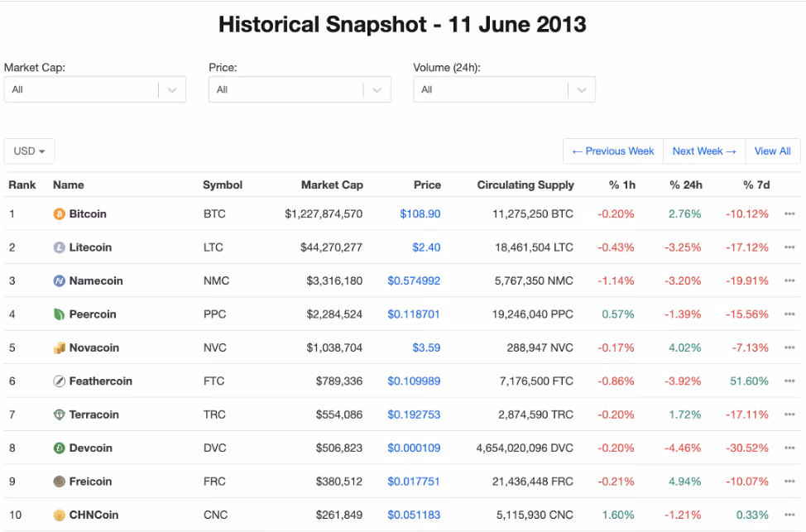
Task: Click CHNCoin price $0.051183
Action: pos(414,515)
